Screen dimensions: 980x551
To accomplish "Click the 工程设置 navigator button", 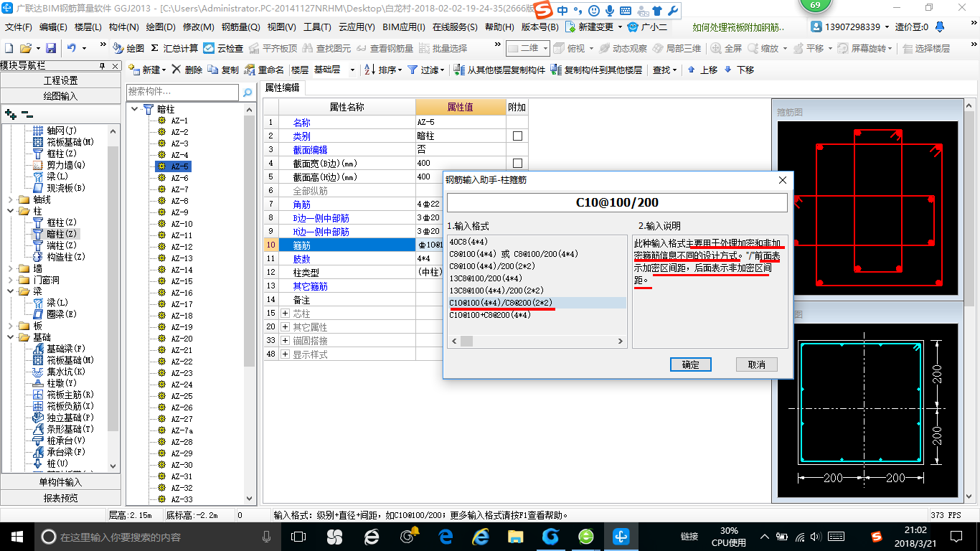I will point(60,80).
